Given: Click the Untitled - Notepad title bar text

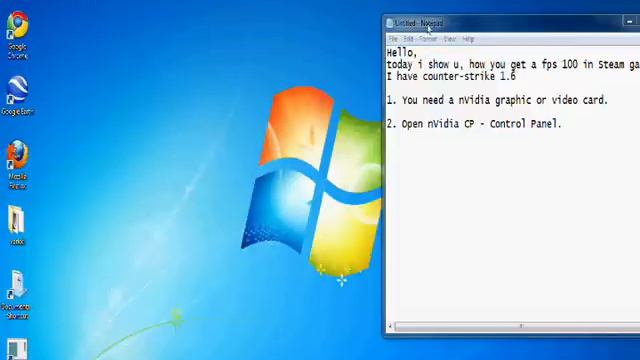Looking at the screenshot, I should pyautogui.click(x=419, y=23).
